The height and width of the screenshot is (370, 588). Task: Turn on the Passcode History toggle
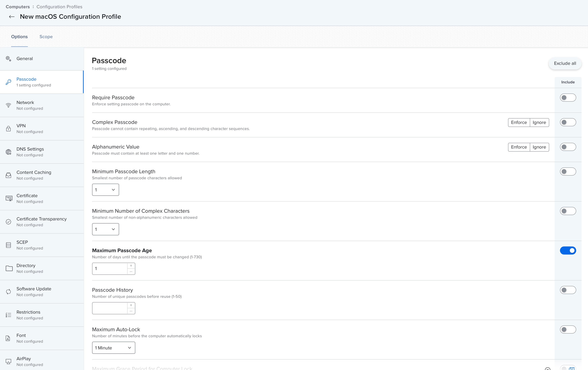click(568, 290)
